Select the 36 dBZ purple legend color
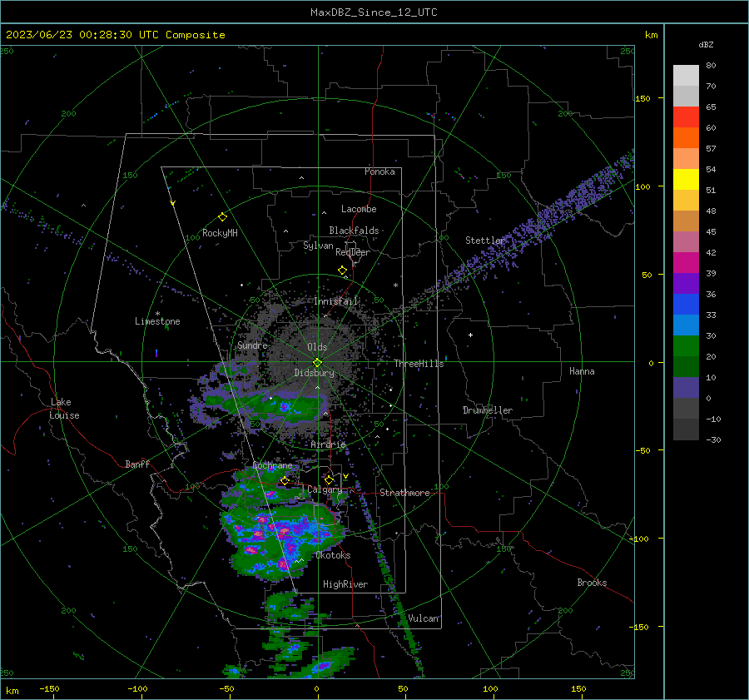 click(686, 284)
